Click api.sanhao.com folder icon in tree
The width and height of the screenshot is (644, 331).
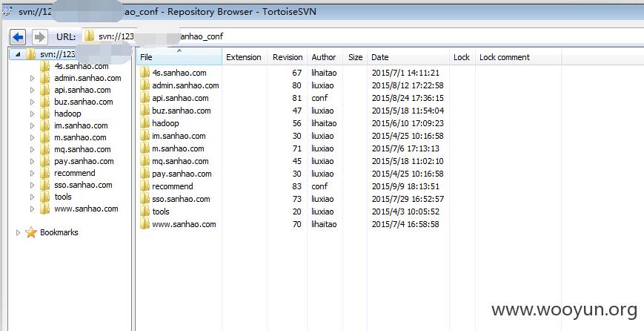tap(44, 90)
